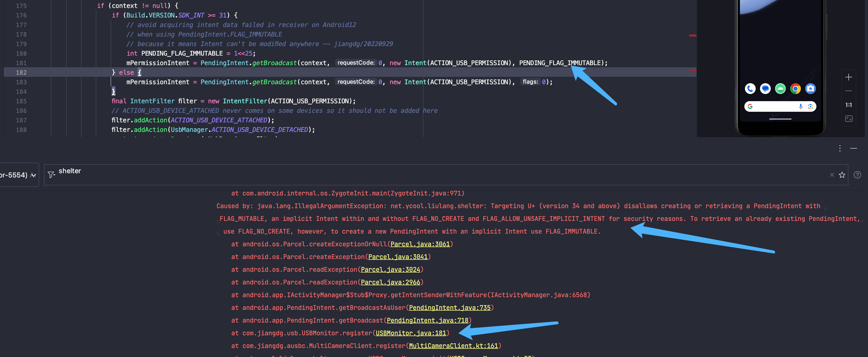The width and height of the screenshot is (868, 357).
Task: Open the Logcat three-dot options menu
Action: point(840,148)
